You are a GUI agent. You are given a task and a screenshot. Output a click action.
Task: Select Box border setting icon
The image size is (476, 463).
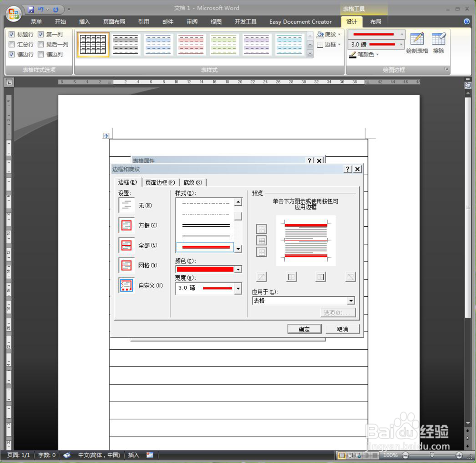coord(126,225)
